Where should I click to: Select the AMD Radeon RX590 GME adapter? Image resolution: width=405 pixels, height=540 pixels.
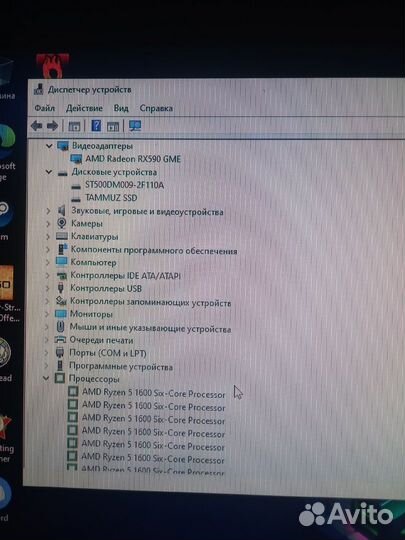point(133,159)
